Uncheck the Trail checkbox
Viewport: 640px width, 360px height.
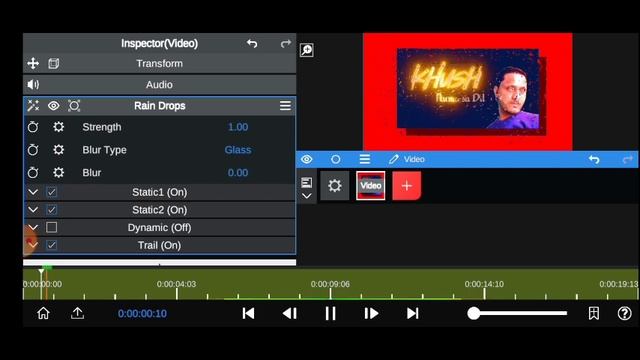51,245
